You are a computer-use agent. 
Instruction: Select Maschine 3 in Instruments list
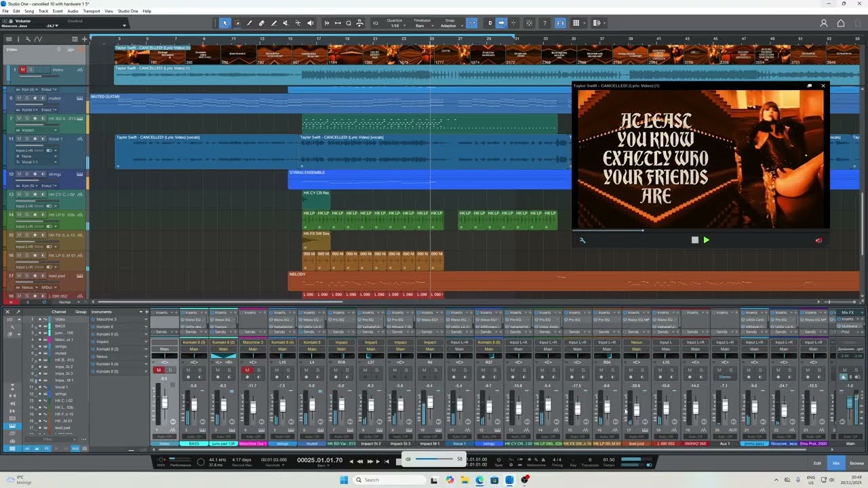[106, 319]
